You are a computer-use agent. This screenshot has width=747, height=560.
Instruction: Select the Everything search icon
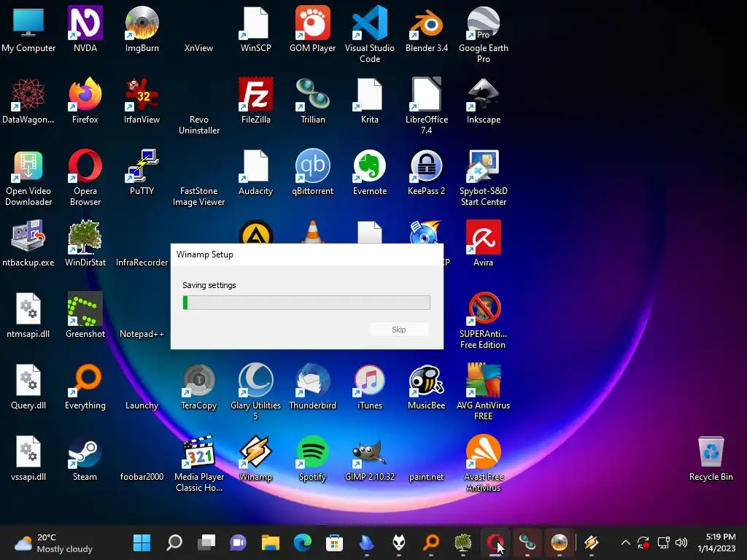85,380
